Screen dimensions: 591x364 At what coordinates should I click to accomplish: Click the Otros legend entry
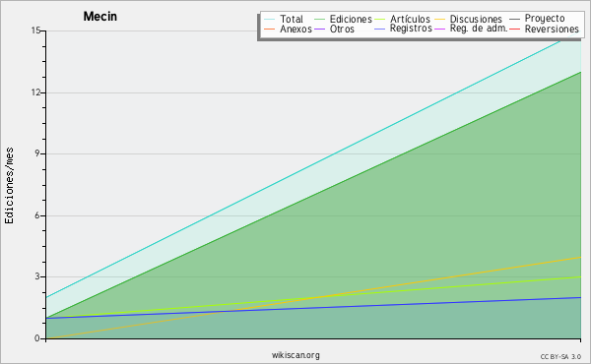click(x=334, y=29)
